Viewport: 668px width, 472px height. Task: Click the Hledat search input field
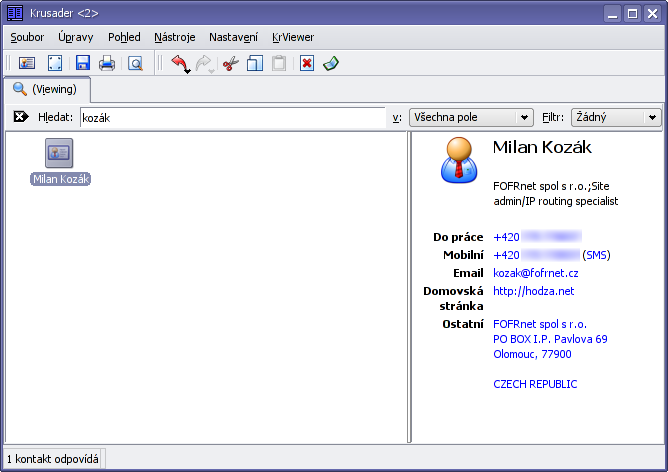tap(233, 118)
